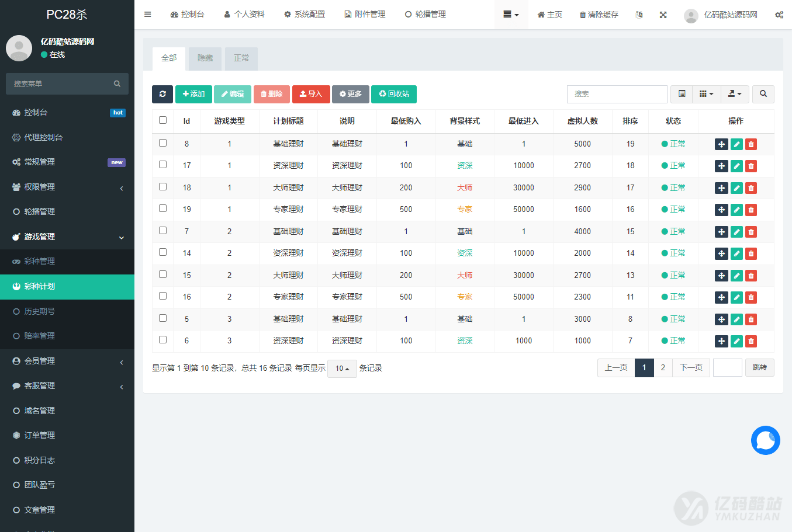Delete row Id 14 with trash icon
The image size is (792, 532).
pyautogui.click(x=751, y=253)
